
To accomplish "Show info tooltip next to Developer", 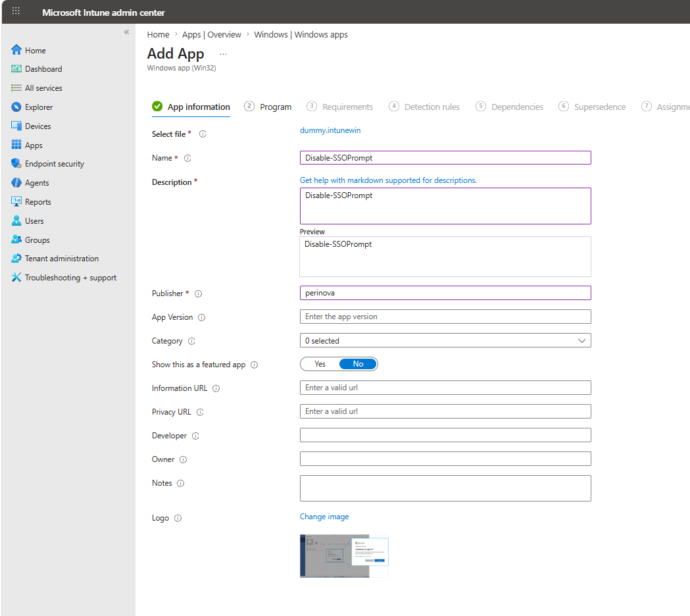I will point(196,436).
